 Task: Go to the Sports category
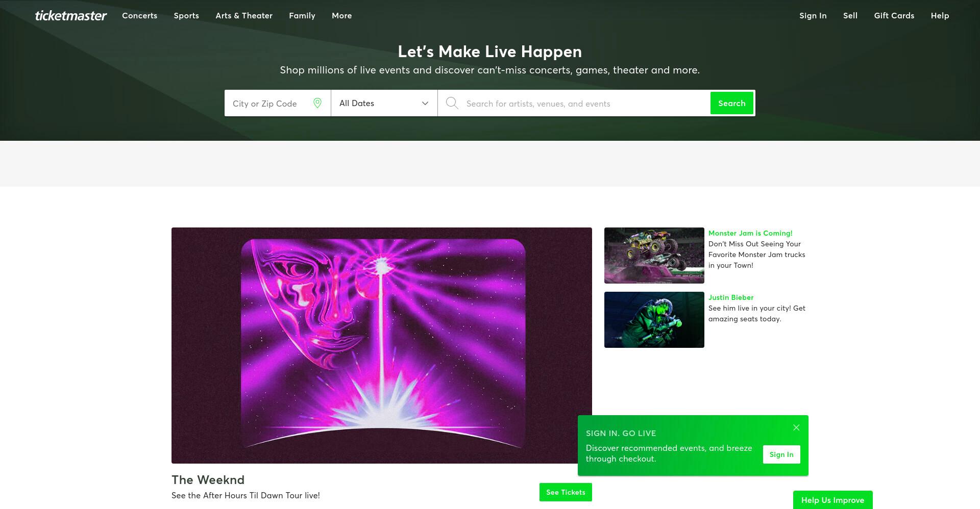point(186,16)
